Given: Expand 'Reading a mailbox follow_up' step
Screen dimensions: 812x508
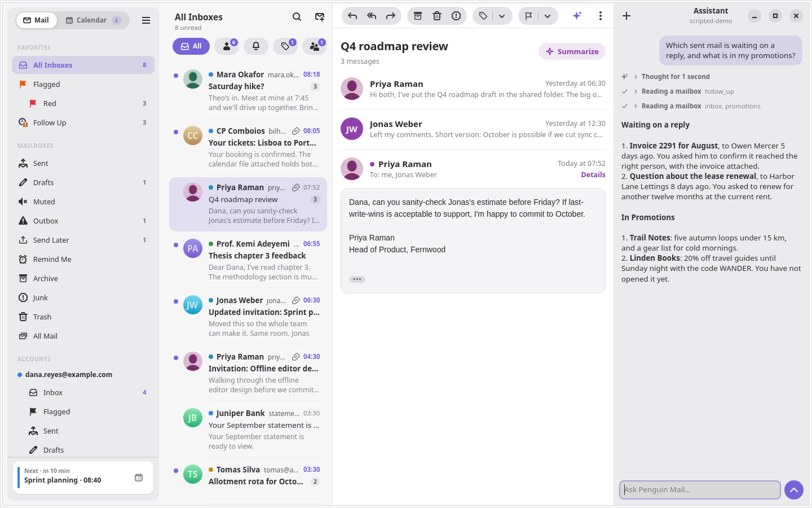Looking at the screenshot, I should coord(678,91).
